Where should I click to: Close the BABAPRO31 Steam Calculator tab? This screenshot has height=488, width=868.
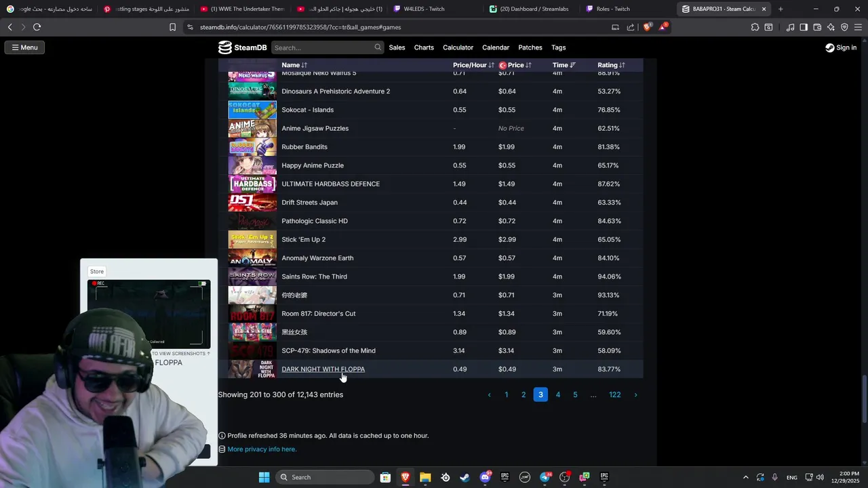[764, 9]
